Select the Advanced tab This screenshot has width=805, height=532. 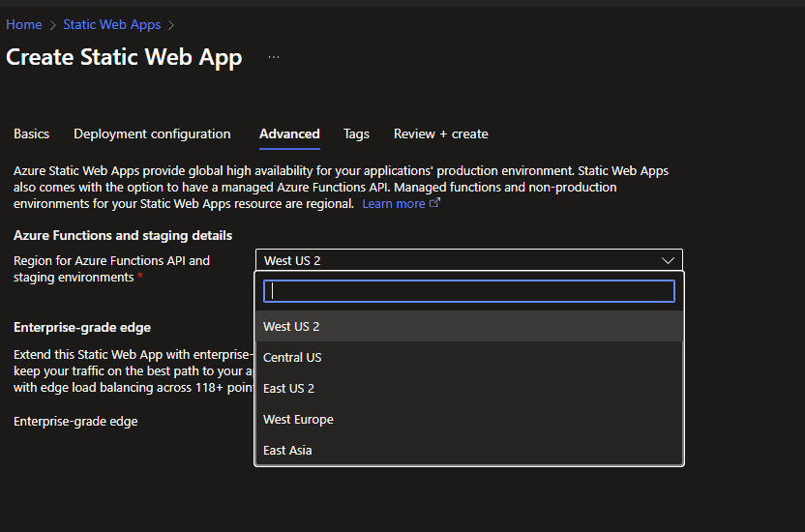pyautogui.click(x=289, y=133)
